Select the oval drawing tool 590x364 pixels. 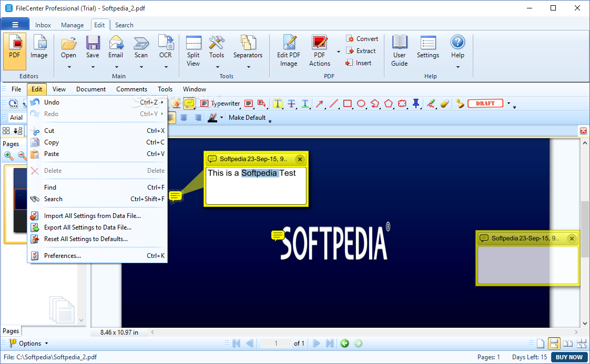pos(361,103)
